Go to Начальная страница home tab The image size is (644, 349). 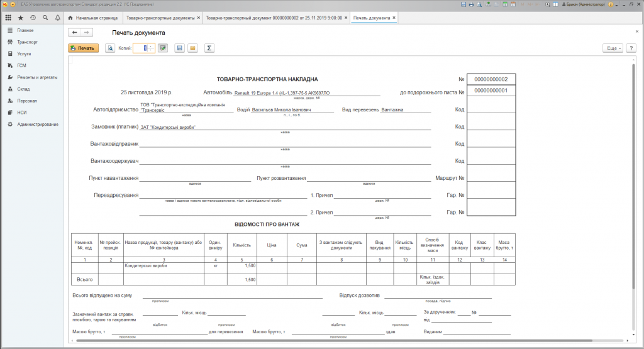pos(93,18)
